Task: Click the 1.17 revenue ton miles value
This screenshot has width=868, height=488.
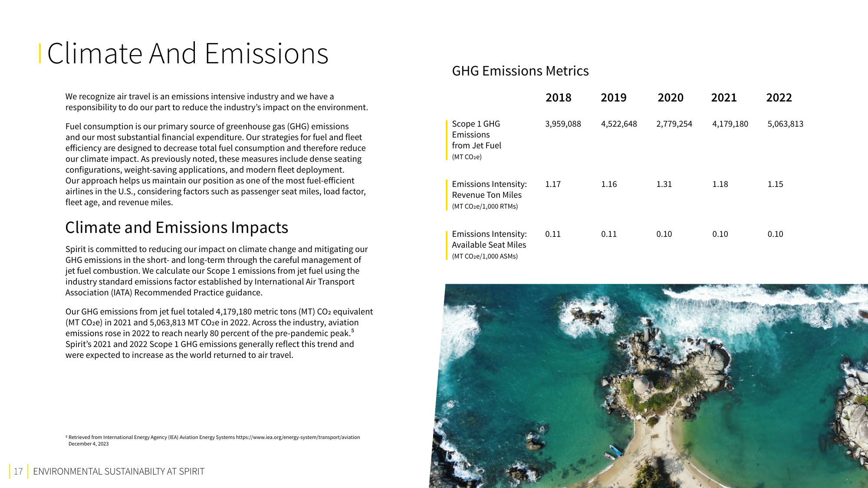Action: tap(553, 184)
